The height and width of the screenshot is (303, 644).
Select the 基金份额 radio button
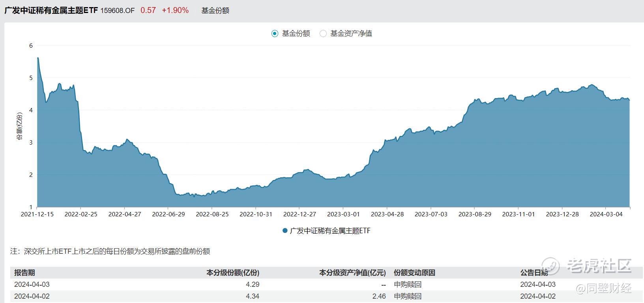(x=275, y=33)
